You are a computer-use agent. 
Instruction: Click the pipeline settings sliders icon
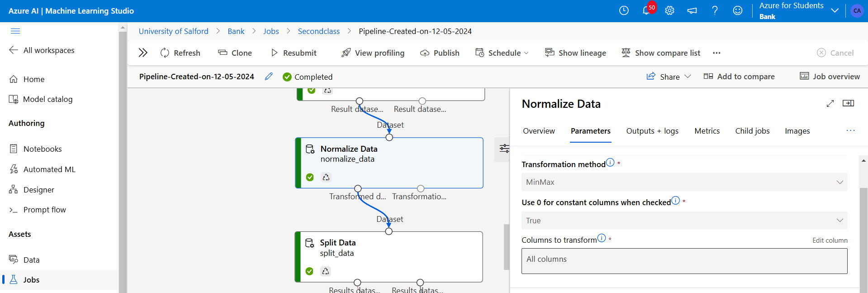tap(504, 148)
